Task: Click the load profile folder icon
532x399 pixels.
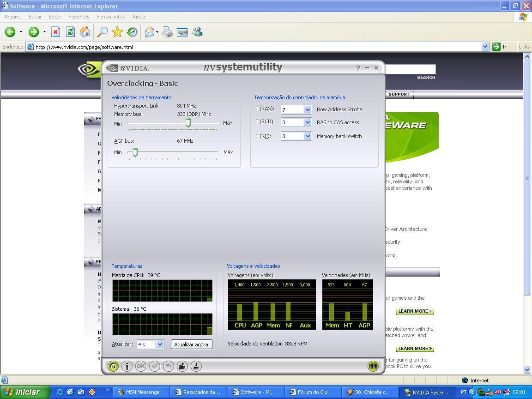Action: point(182,366)
